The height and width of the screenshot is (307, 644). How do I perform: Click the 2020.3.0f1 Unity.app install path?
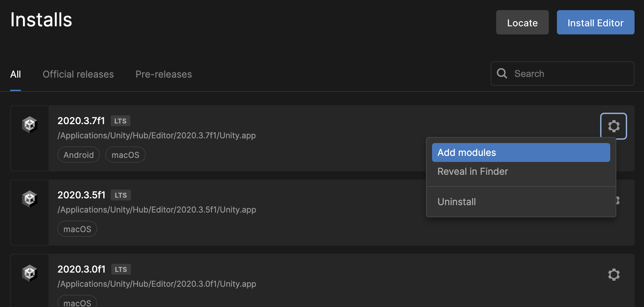[x=157, y=284]
